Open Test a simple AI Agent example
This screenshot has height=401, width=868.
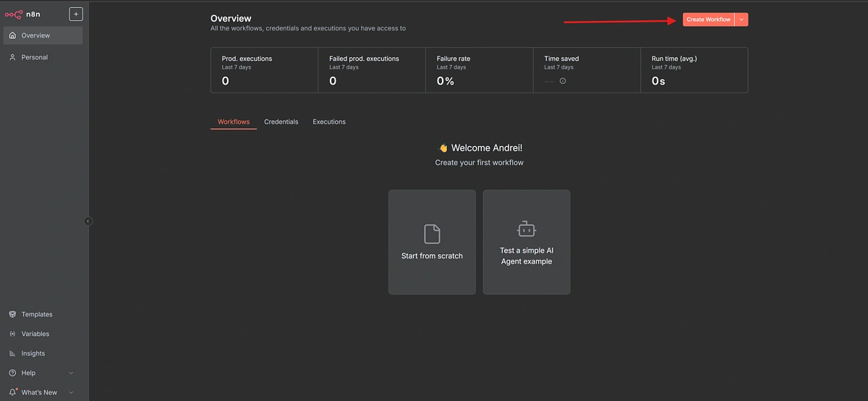pos(527,242)
